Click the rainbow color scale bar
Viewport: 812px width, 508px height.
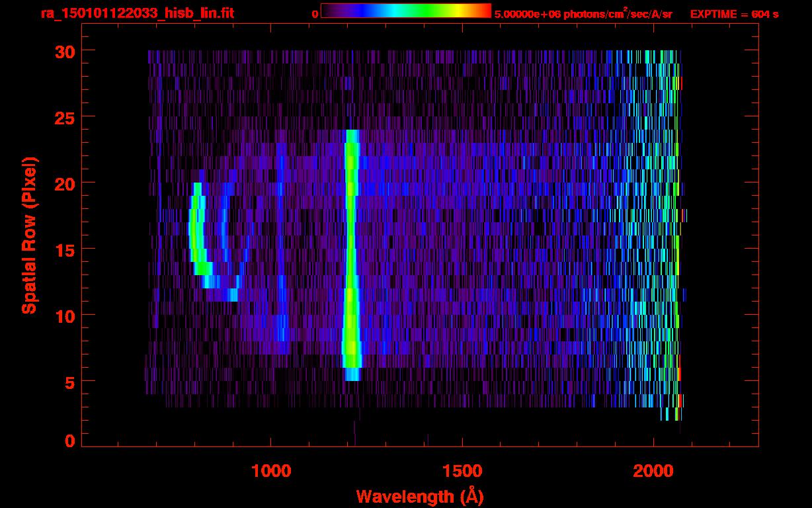point(405,11)
